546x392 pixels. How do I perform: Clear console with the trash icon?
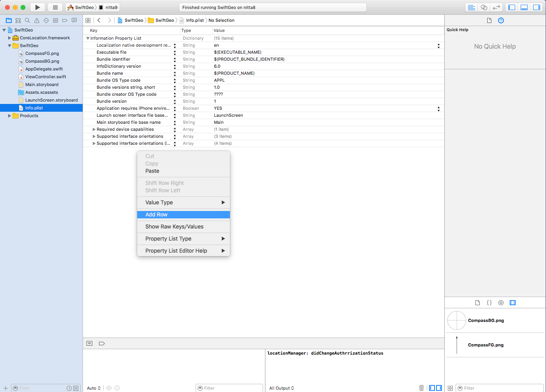point(421,388)
